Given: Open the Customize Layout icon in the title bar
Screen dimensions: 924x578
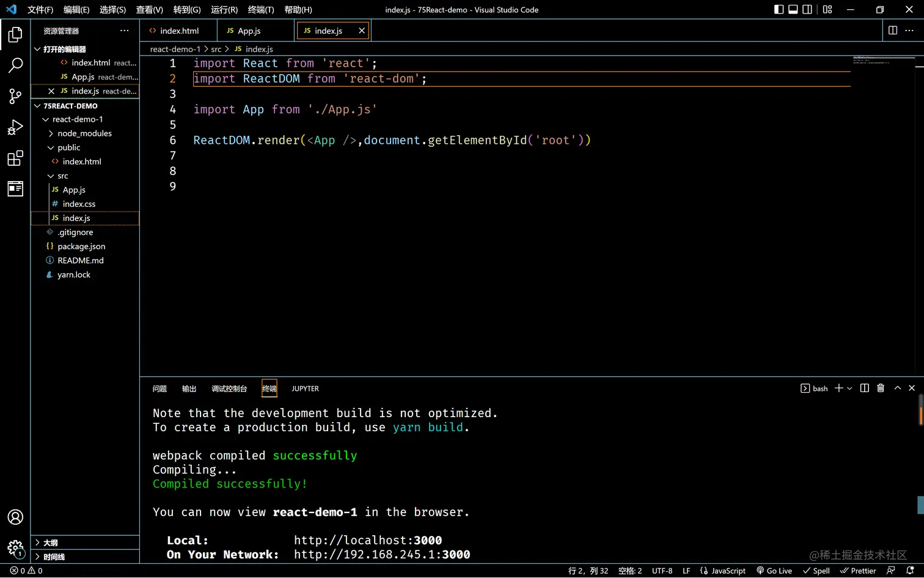Looking at the screenshot, I should pyautogui.click(x=827, y=10).
